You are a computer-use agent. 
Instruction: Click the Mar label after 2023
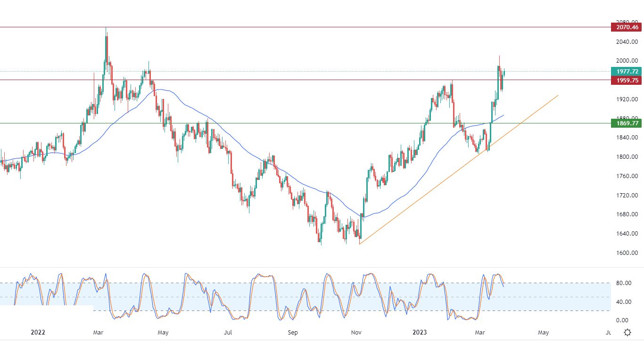(x=480, y=333)
